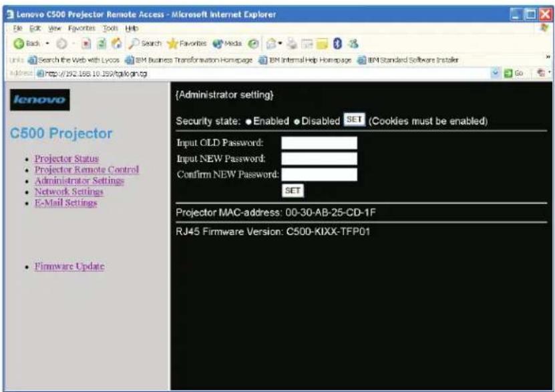This screenshot has width=555, height=392.
Task: Click the Input OLD Password field
Action: [319, 143]
